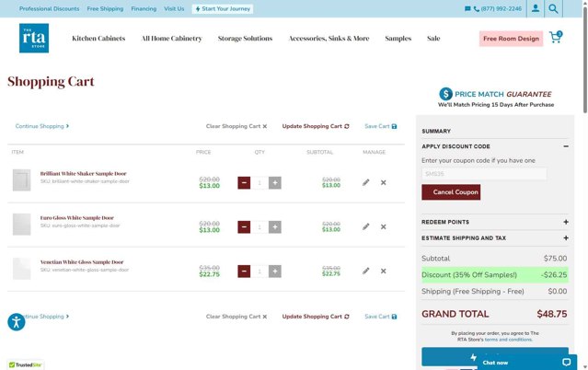Open Venetian White Gloss Sample Door thumbnail
This screenshot has width=588, height=370.
point(22,269)
